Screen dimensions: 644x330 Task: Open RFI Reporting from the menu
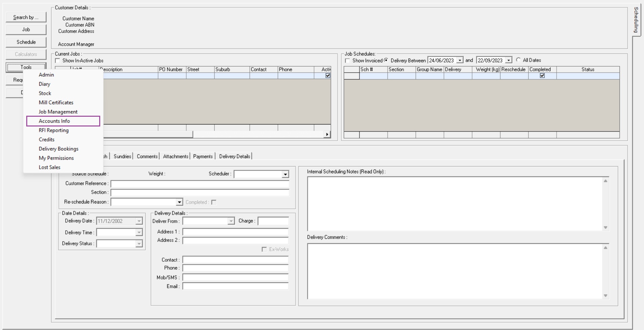(x=53, y=130)
